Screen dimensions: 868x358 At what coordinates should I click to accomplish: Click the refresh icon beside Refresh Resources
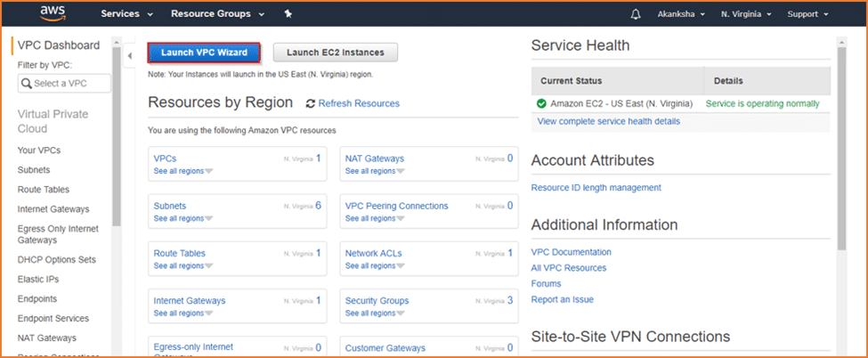(x=311, y=103)
